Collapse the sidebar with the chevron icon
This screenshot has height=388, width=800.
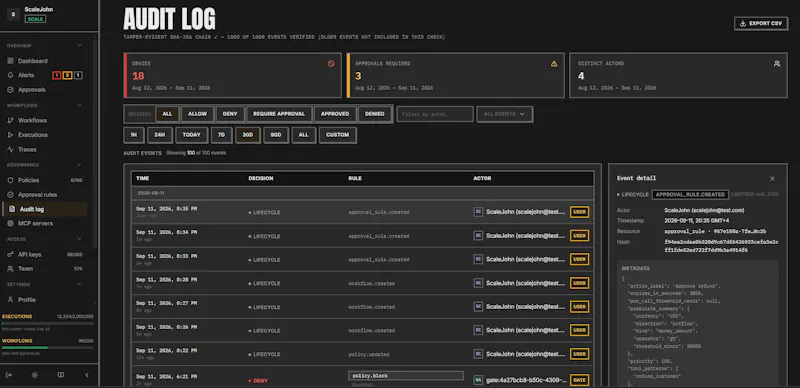(87, 375)
